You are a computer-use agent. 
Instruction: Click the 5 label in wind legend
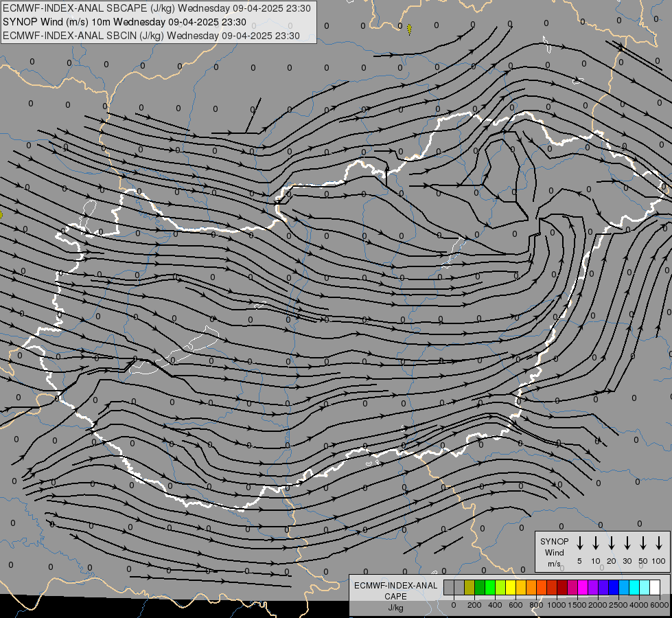[579, 561]
